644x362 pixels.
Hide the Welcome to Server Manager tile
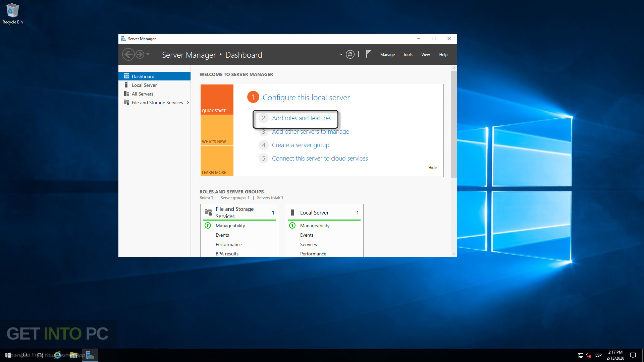click(x=432, y=167)
